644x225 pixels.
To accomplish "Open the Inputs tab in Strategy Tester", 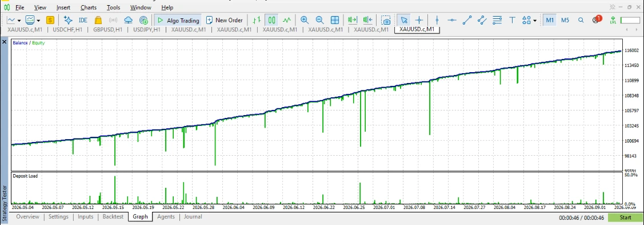I will [x=86, y=217].
